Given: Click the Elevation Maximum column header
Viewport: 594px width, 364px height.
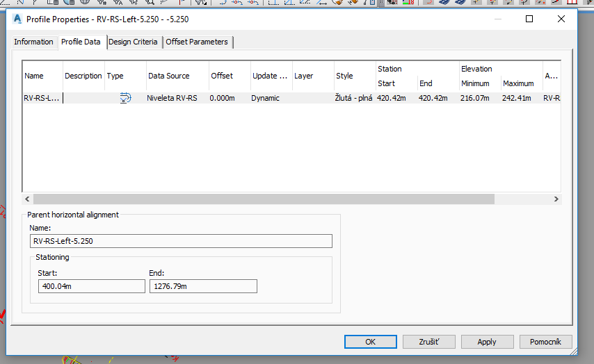Looking at the screenshot, I should click(521, 83).
